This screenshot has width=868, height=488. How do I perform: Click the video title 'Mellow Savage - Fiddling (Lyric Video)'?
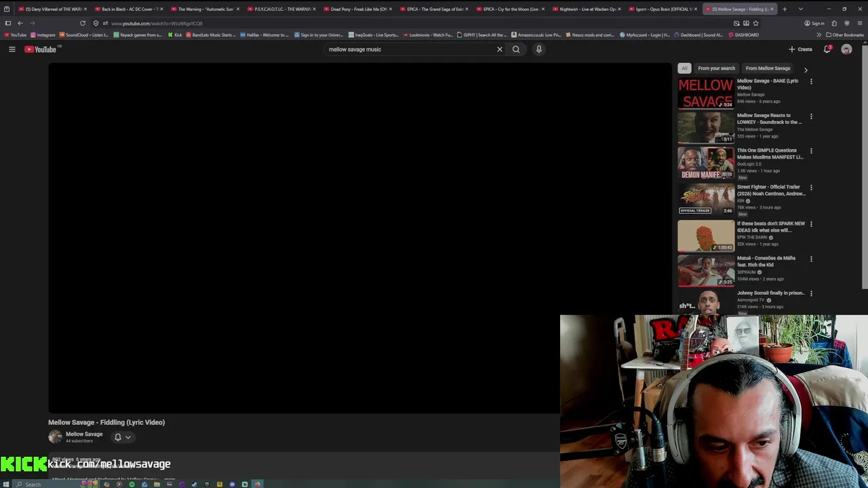pos(106,422)
